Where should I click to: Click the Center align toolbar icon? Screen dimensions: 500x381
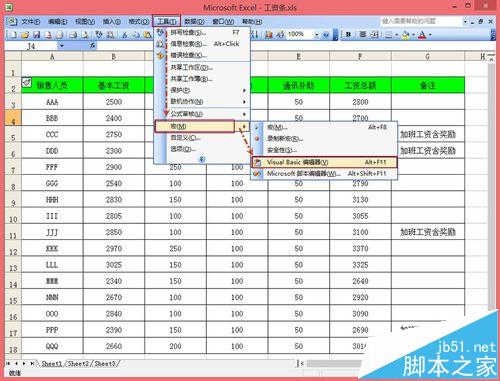click(363, 34)
